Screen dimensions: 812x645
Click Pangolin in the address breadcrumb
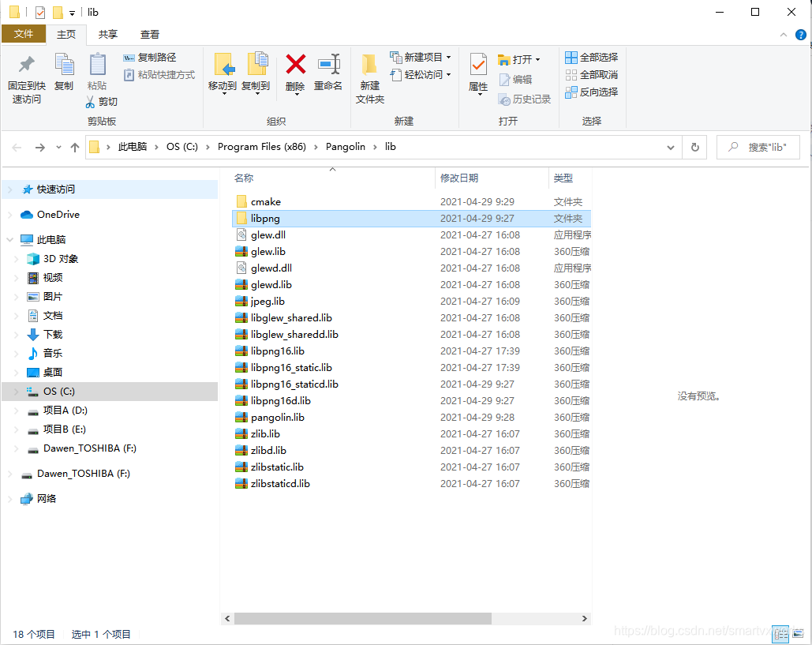point(346,147)
